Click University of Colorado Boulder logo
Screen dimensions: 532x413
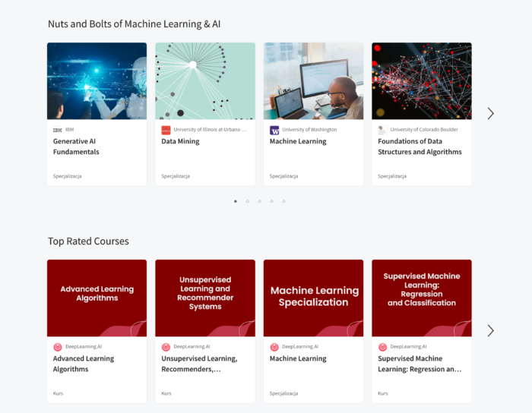click(x=383, y=130)
